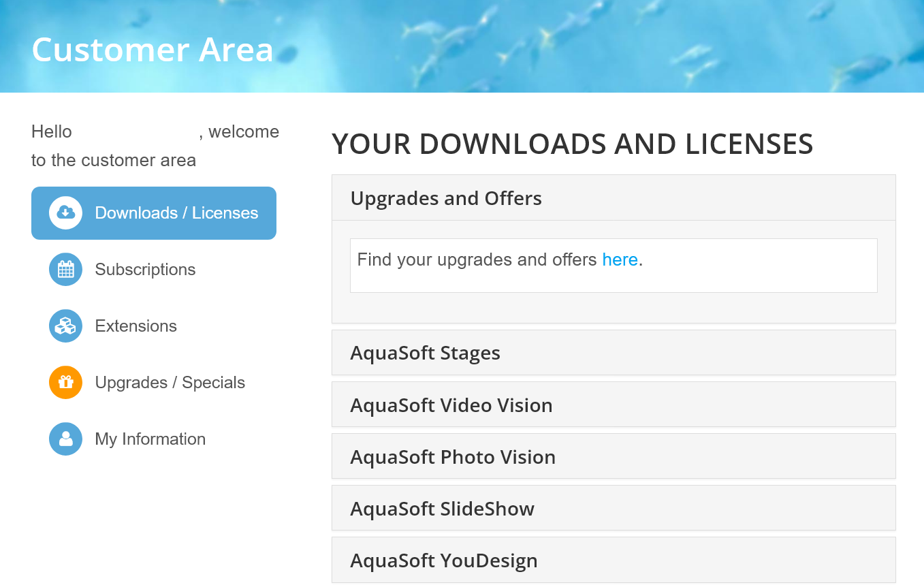Collapse the Upgrades and Offers section
The height and width of the screenshot is (585, 924).
446,198
